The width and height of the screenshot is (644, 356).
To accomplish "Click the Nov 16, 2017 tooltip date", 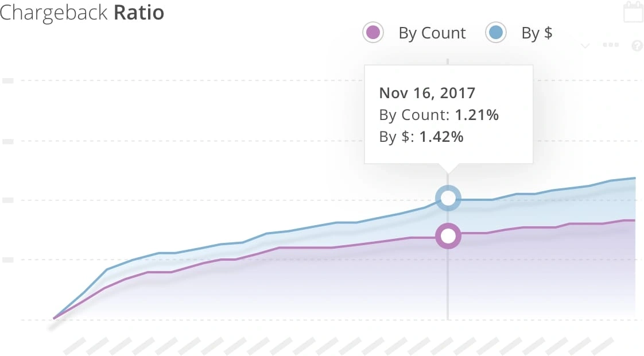I will point(427,93).
